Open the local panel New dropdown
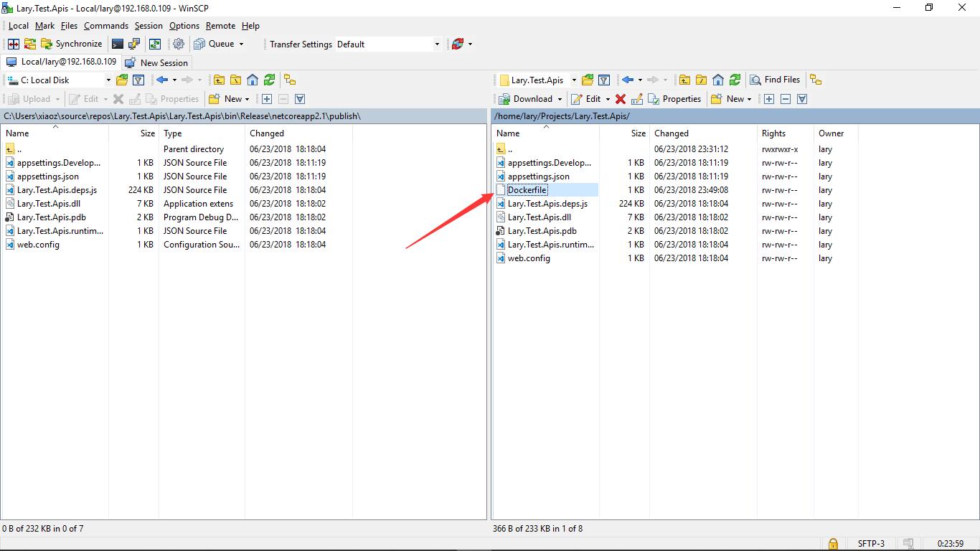 (229, 99)
